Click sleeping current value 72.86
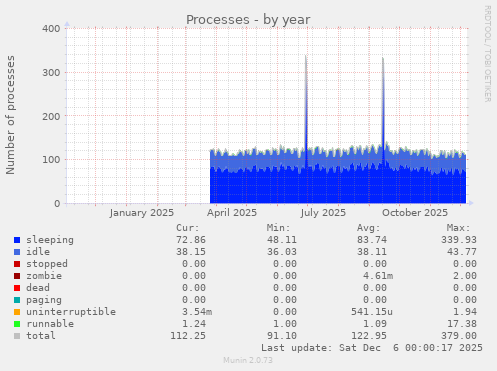Image resolution: width=497 pixels, height=371 pixels. tap(191, 240)
